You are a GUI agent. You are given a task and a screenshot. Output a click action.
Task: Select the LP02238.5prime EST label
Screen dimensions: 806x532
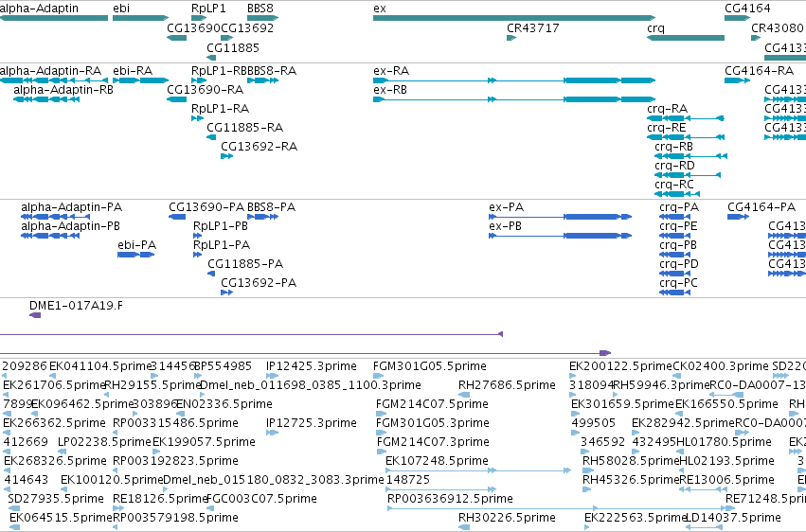[104, 443]
